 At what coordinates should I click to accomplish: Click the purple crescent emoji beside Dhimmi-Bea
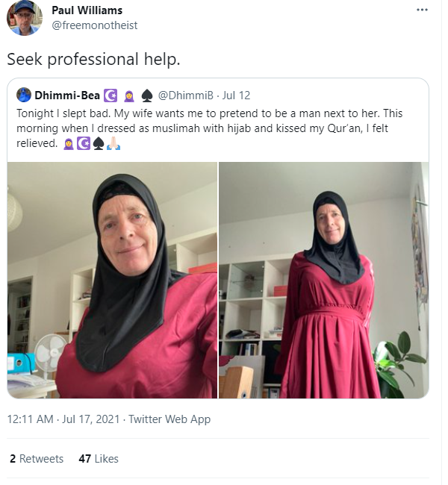pos(111,96)
